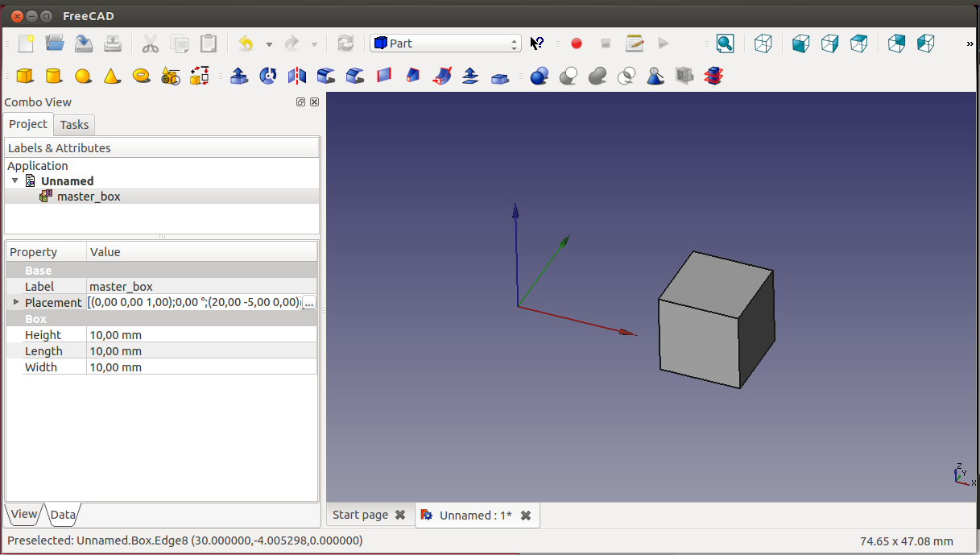Screen dimensions: 980x555
Task: Select the torus primitive tool
Action: pos(141,76)
